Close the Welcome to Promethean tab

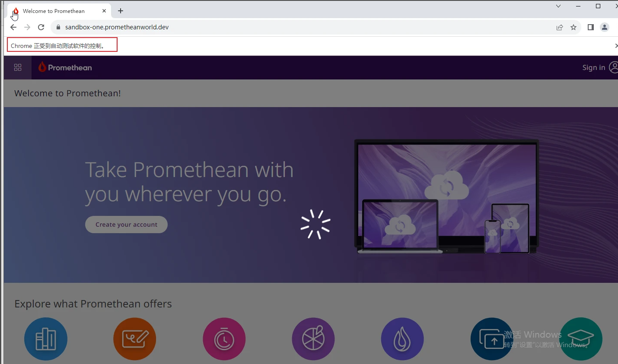(x=104, y=11)
